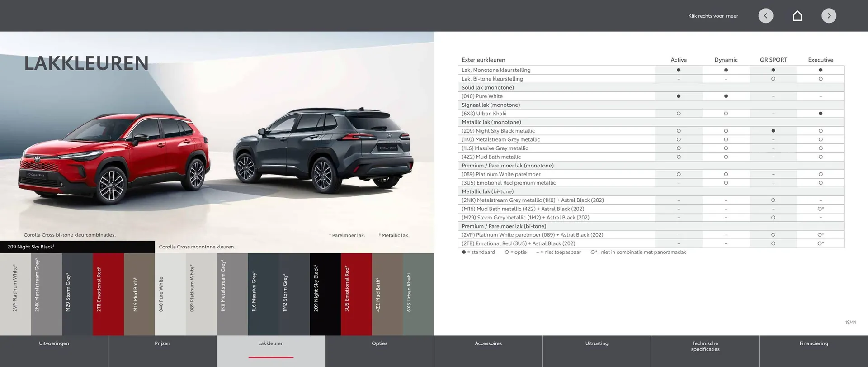Click the 'Klik rechts voor meer' text
The height and width of the screenshot is (367, 868).
tap(713, 16)
